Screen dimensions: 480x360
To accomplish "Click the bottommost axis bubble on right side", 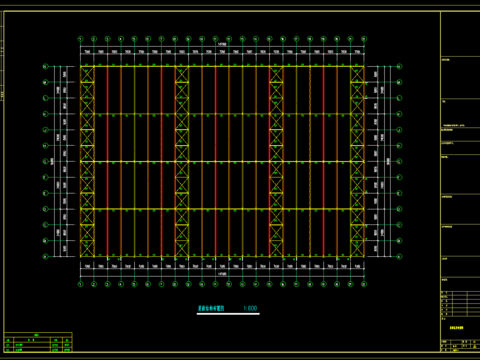I will pyautogui.click(x=399, y=256).
